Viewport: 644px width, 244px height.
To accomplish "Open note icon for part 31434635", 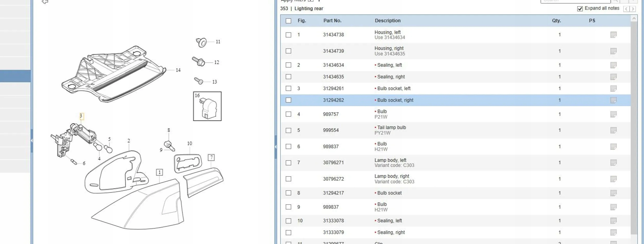I will [x=613, y=77].
